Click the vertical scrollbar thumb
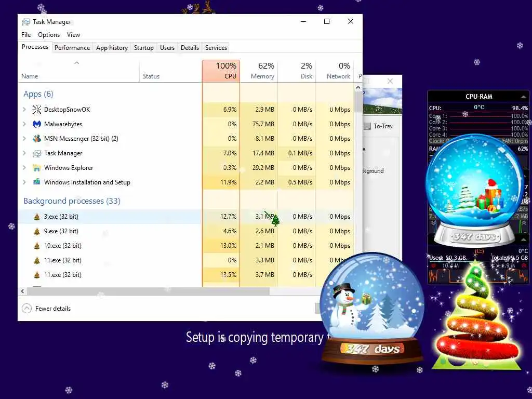 [x=358, y=101]
